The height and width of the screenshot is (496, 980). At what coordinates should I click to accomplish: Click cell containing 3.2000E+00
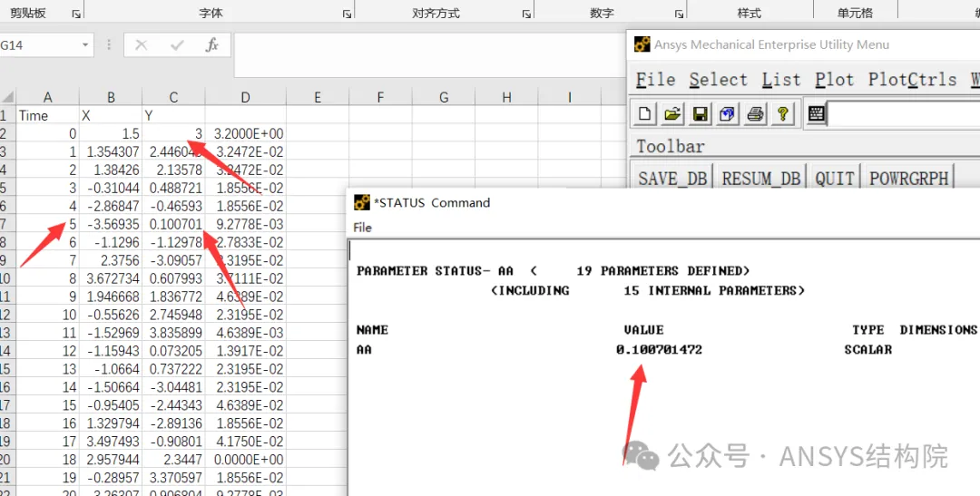[246, 133]
